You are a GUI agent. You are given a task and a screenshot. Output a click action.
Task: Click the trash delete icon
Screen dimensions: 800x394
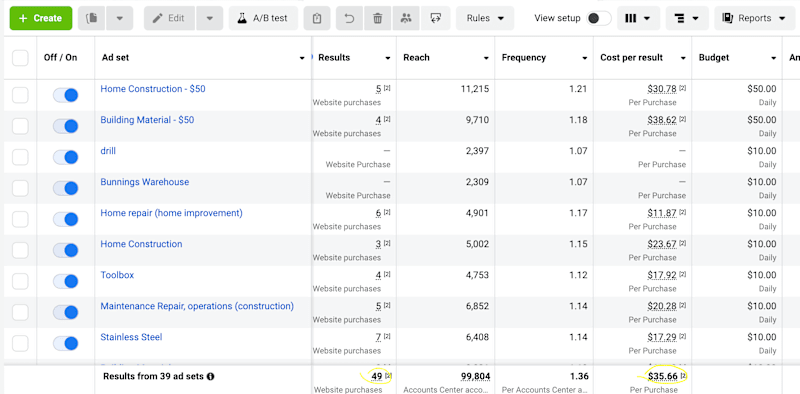tap(378, 18)
